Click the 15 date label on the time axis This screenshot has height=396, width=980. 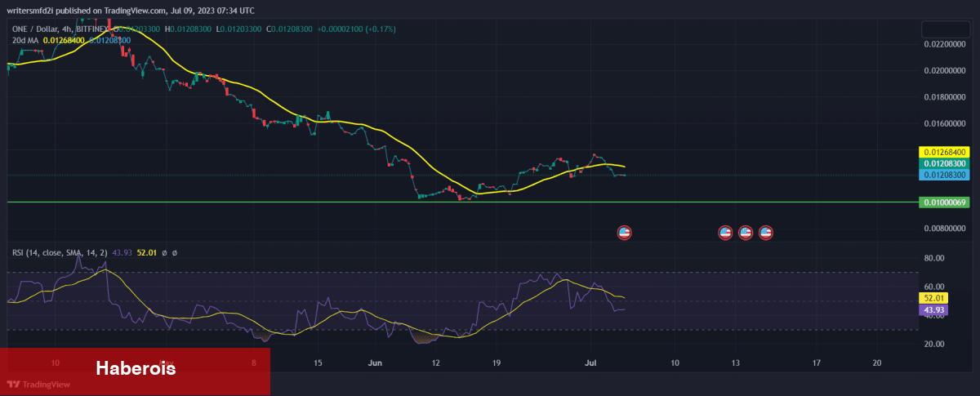coord(318,362)
